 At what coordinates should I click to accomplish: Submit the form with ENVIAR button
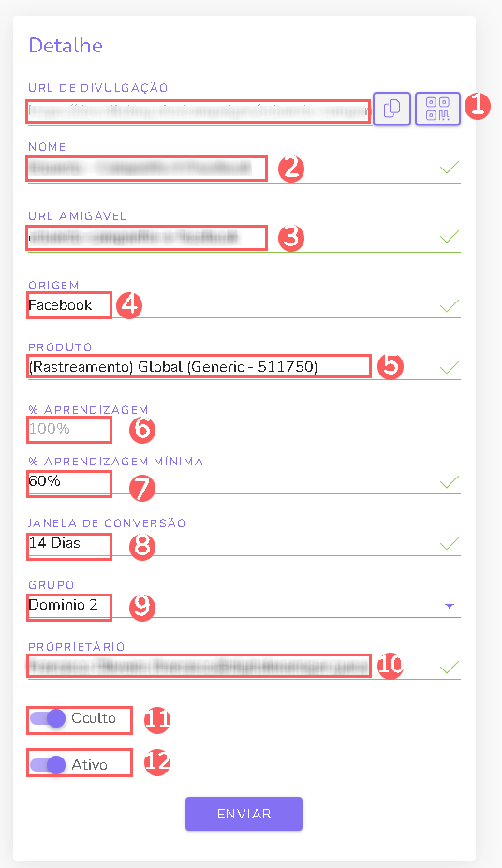pyautogui.click(x=244, y=813)
